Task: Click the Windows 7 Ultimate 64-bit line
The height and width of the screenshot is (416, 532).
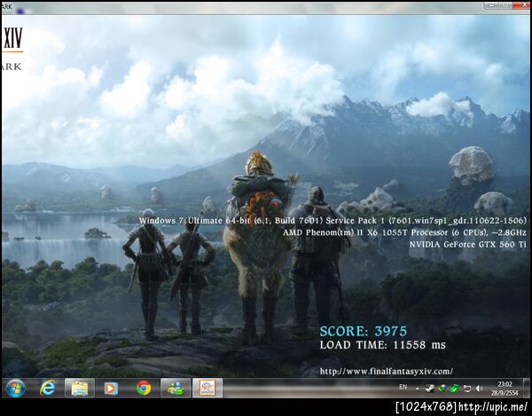Action: pos(332,221)
